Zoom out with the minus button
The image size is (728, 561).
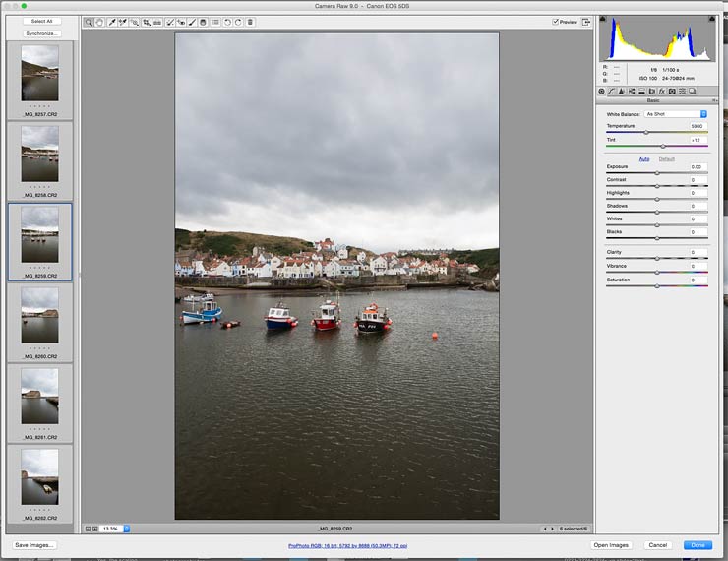tap(88, 529)
